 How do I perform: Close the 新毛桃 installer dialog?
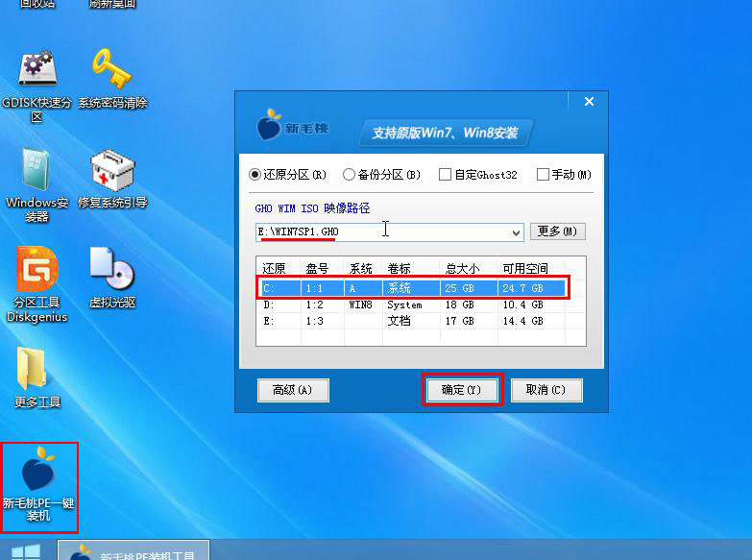tap(590, 102)
